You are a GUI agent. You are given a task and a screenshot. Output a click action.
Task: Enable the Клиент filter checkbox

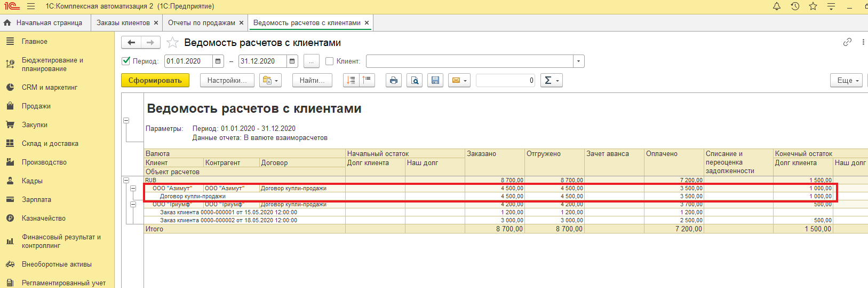coord(330,61)
